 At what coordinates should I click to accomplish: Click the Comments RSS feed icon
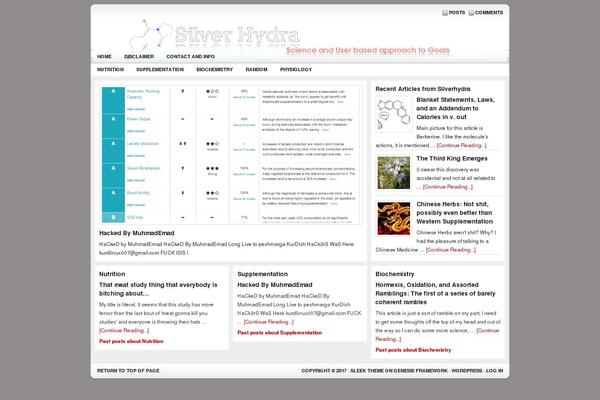tap(471, 13)
